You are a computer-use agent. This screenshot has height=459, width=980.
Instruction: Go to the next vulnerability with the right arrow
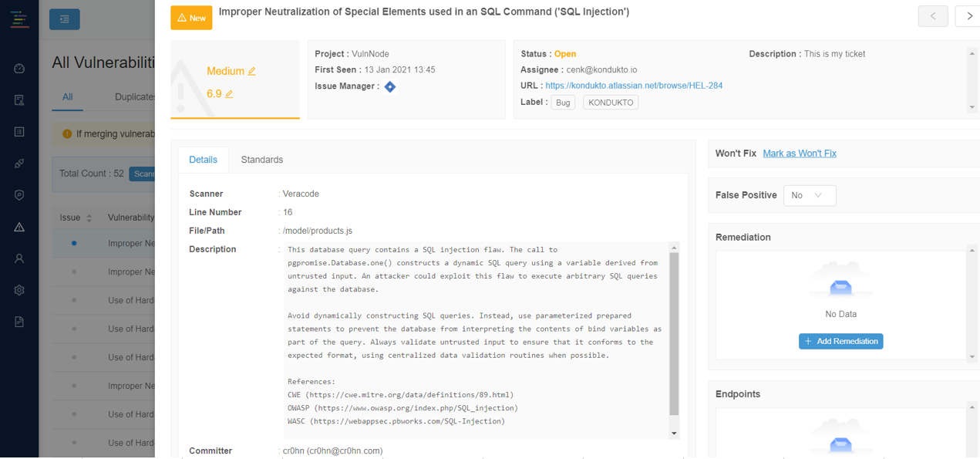pos(968,16)
